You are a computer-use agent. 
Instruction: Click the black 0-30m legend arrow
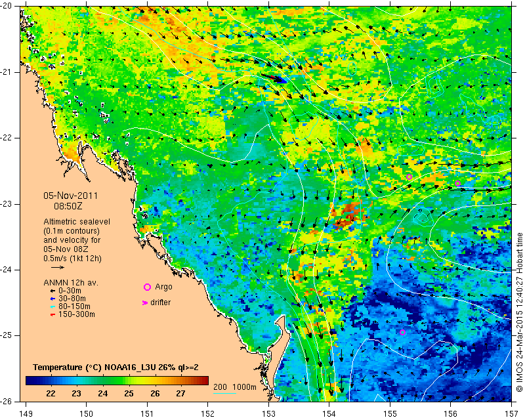[x=52, y=291]
